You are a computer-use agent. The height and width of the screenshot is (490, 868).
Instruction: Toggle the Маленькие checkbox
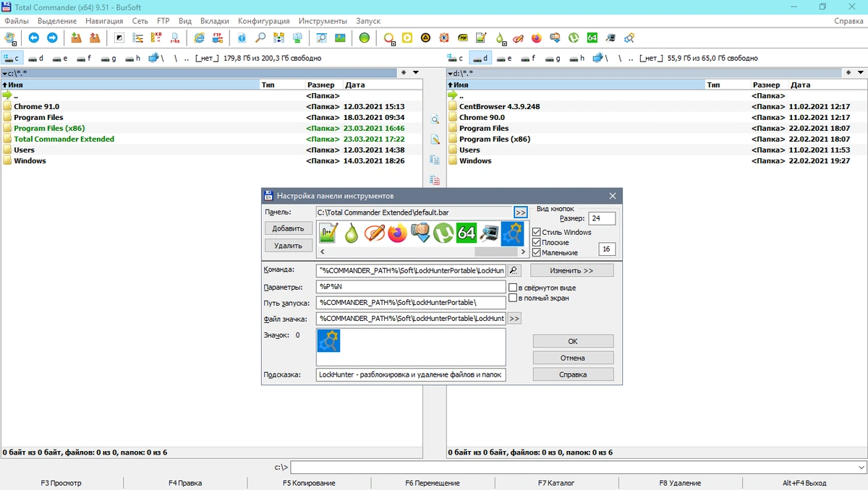536,253
